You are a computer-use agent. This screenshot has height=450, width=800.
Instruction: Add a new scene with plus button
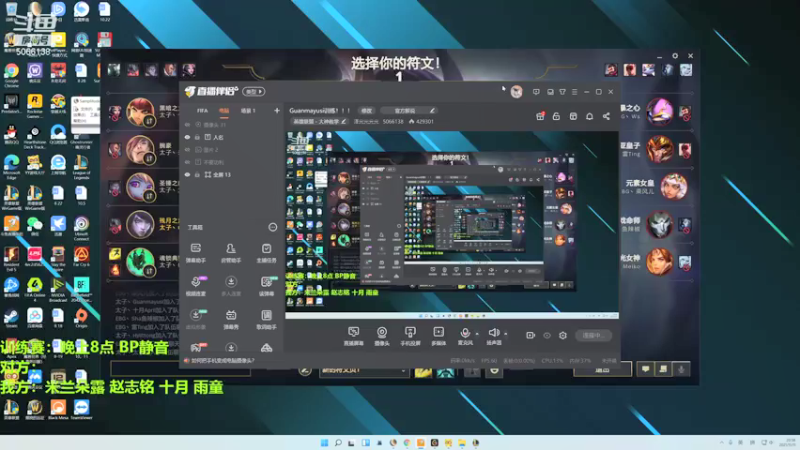pyautogui.click(x=277, y=110)
